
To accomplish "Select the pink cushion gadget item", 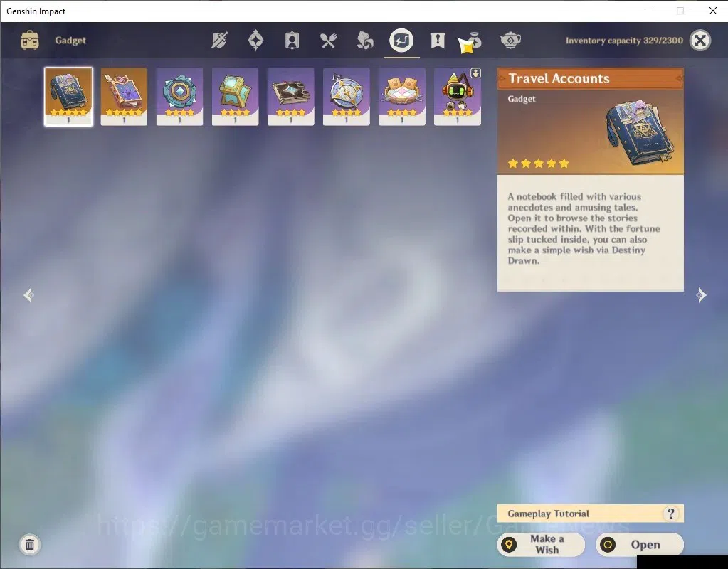I will (x=402, y=97).
